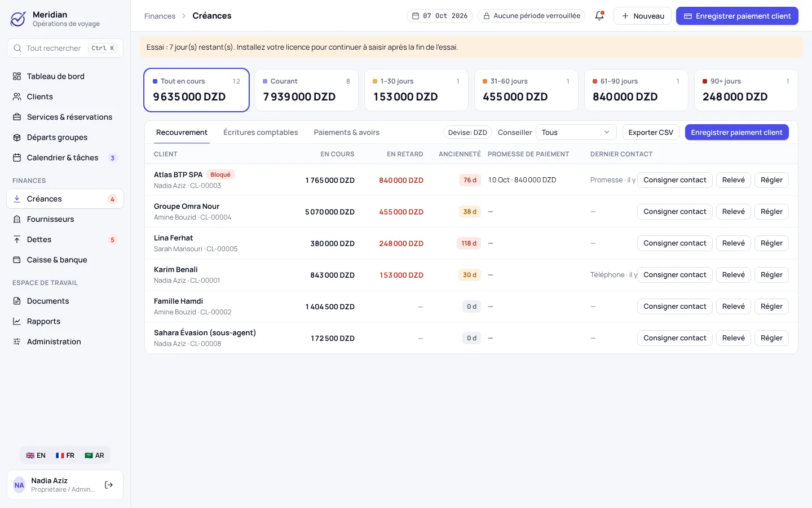812x508 pixels.
Task: Open Créances in the sidebar
Action: [x=65, y=199]
